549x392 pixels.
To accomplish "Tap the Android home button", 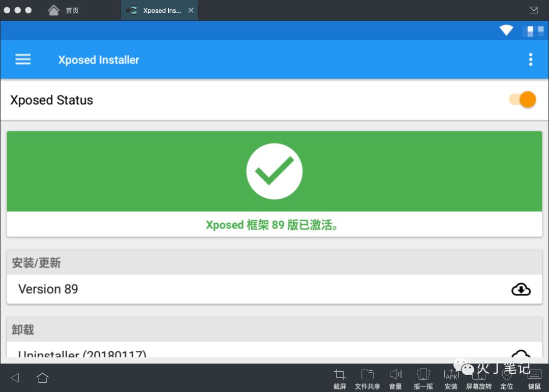I will click(x=42, y=378).
